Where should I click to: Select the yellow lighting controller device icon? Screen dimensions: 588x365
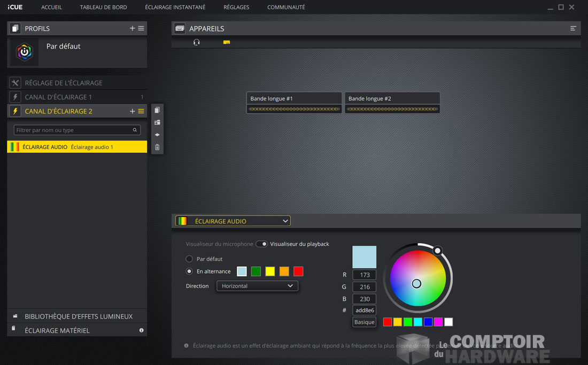(227, 42)
